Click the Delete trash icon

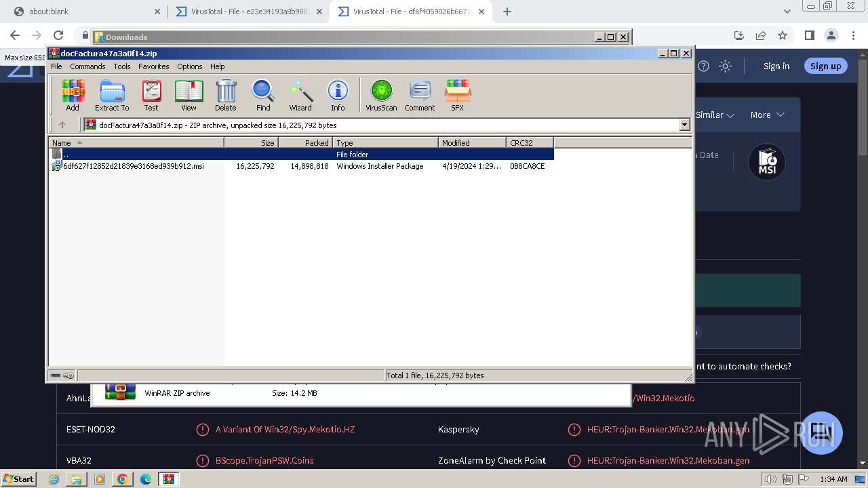pos(226,95)
